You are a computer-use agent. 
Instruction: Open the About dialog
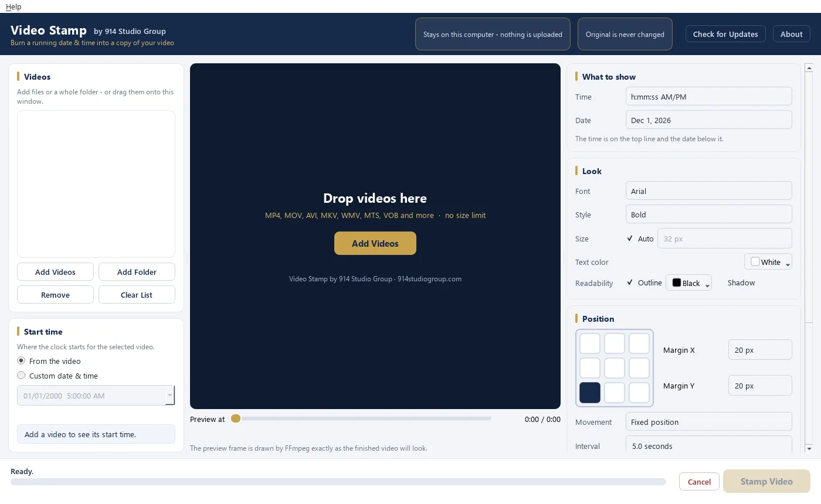click(792, 34)
